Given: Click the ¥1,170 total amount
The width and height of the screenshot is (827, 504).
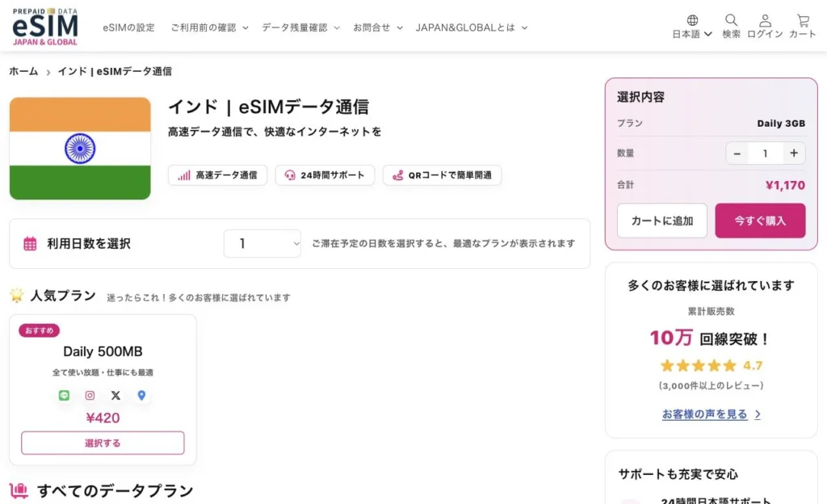Looking at the screenshot, I should coord(785,185).
